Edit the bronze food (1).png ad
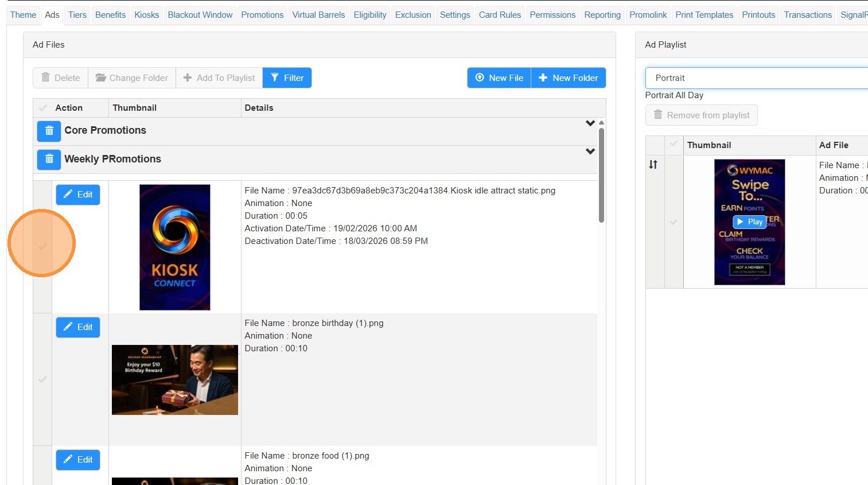Image resolution: width=868 pixels, height=485 pixels. pos(78,460)
